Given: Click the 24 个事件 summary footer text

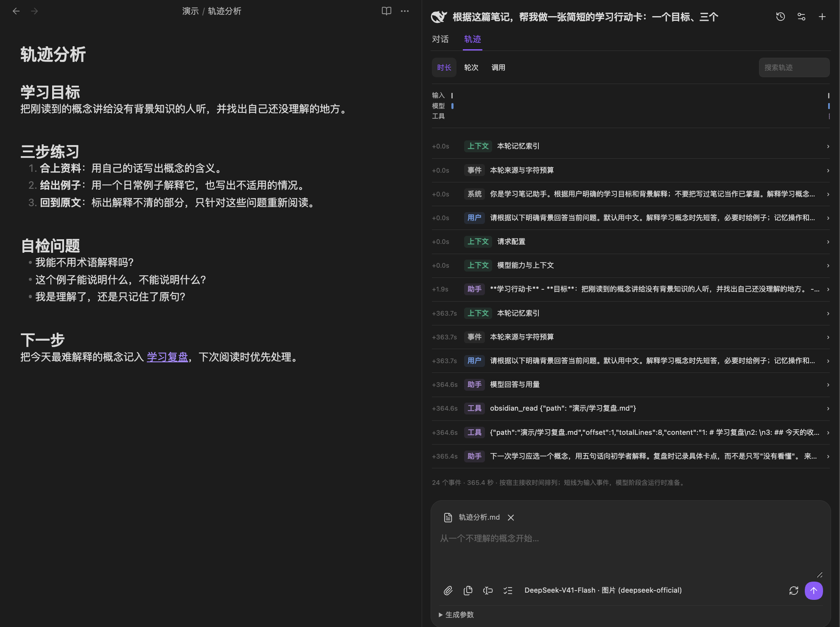Looking at the screenshot, I should pyautogui.click(x=559, y=483).
